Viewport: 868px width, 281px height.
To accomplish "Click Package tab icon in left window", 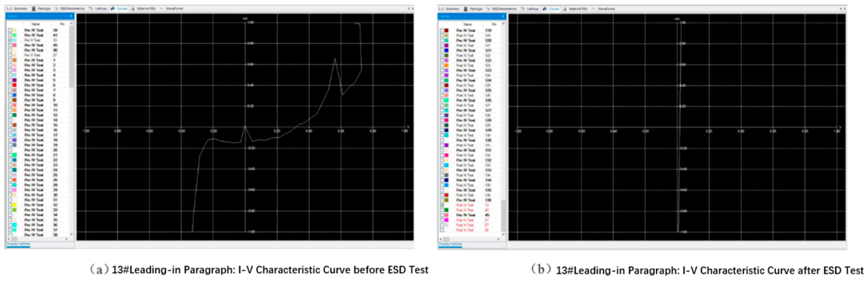I will pyautogui.click(x=34, y=8).
